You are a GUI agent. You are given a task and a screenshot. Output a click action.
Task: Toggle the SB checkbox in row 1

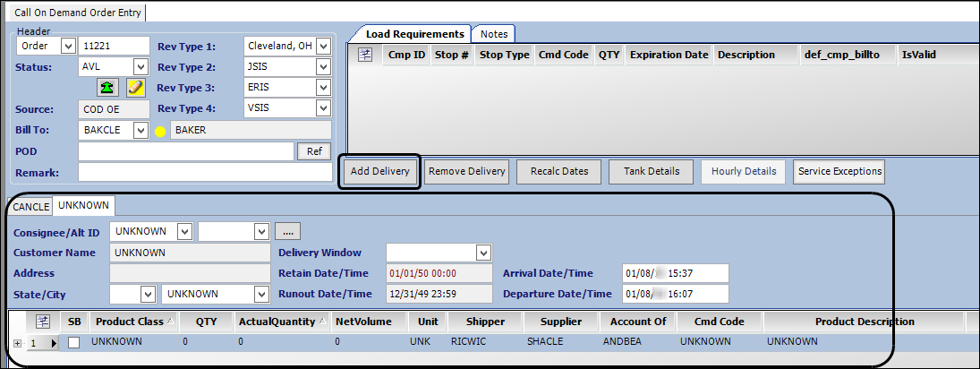[x=74, y=342]
